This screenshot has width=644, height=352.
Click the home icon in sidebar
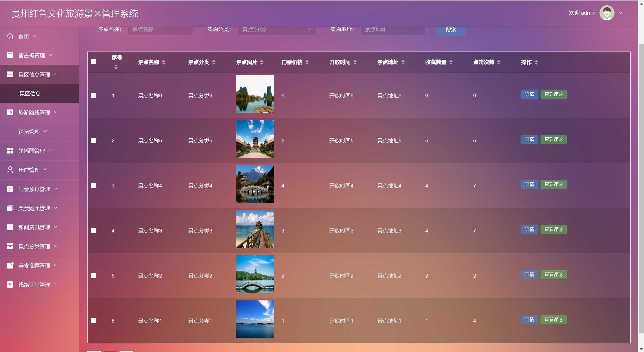(x=10, y=36)
